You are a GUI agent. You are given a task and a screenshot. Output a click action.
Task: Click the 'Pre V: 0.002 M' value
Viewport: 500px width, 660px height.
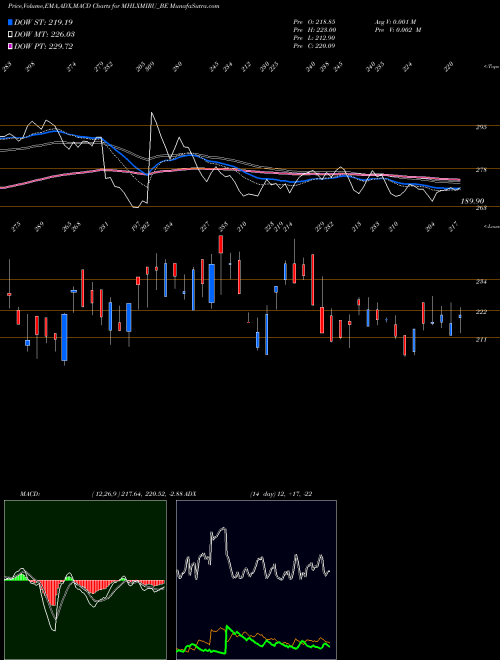pos(398,29)
